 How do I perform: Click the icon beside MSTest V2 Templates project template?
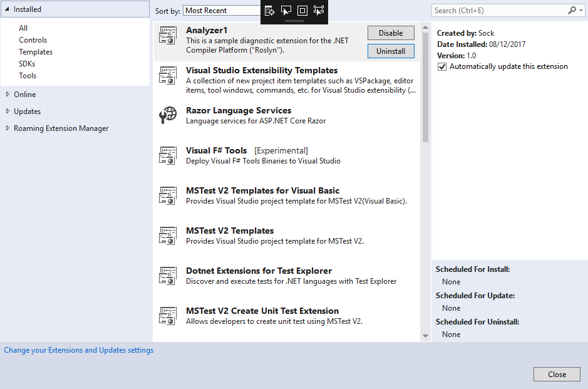click(168, 236)
